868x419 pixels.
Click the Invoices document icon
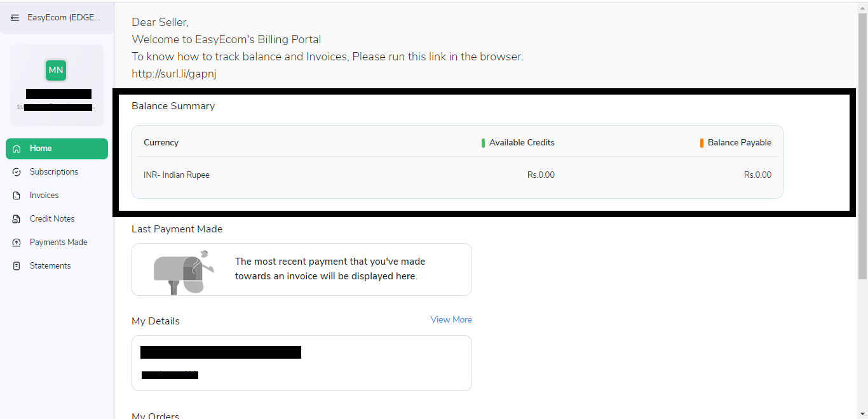[x=17, y=196]
